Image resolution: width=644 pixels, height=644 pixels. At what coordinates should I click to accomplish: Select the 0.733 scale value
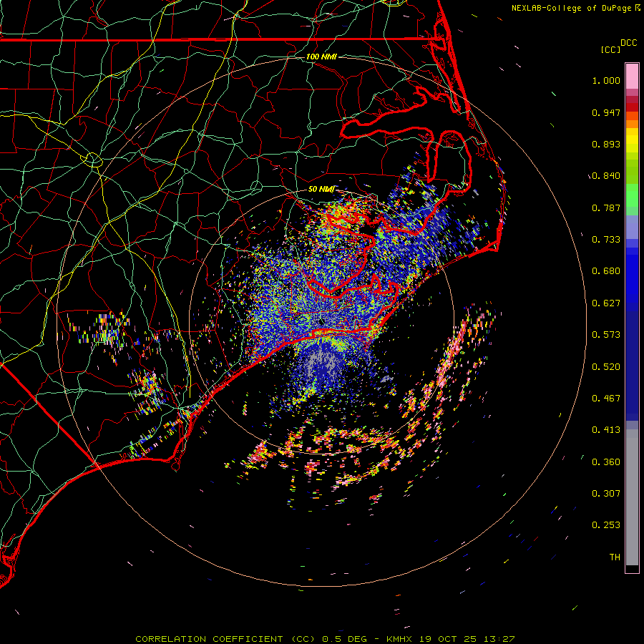point(606,240)
